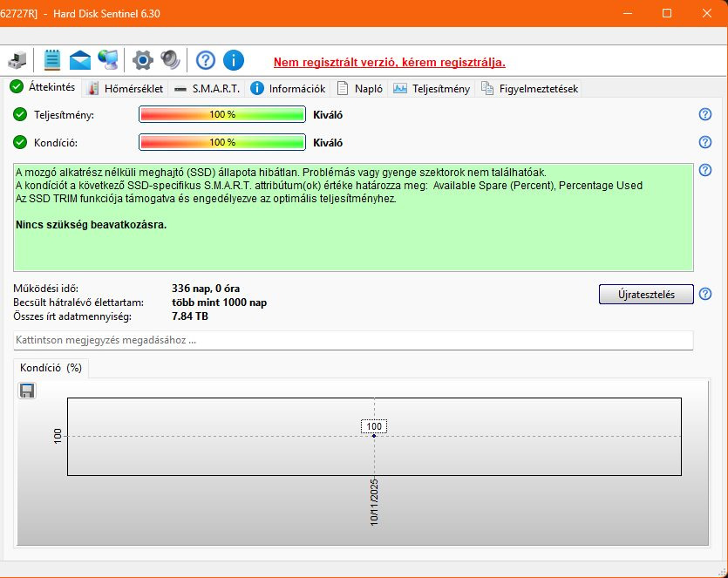Click the 'Nem regisztrált verzió' registration link
Image resolution: width=728 pixels, height=578 pixels.
[389, 62]
